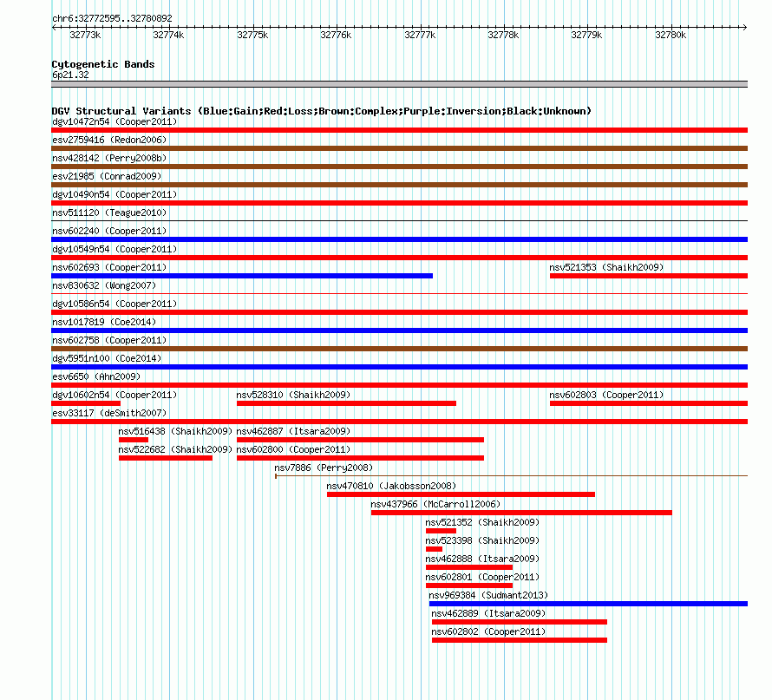The image size is (772, 700).
Task: Click the chr6:32772595..32780892 coordinates text
Action: [x=112, y=18]
